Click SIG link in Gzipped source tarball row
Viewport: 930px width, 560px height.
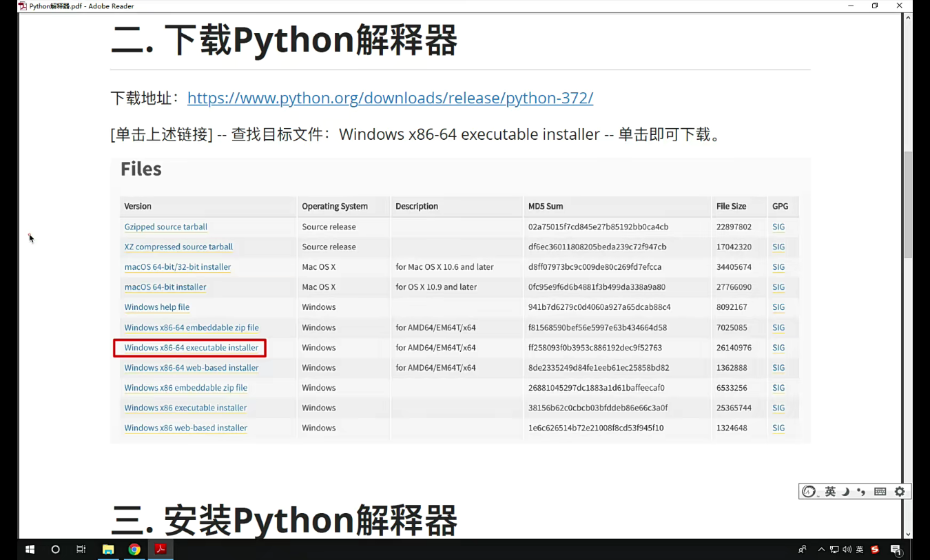tap(778, 227)
